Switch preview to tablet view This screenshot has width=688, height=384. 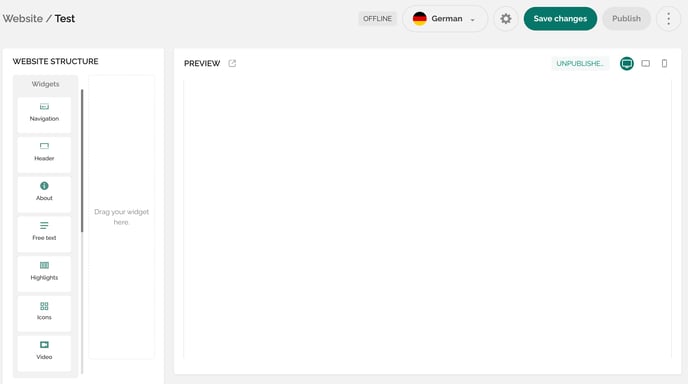click(x=645, y=63)
